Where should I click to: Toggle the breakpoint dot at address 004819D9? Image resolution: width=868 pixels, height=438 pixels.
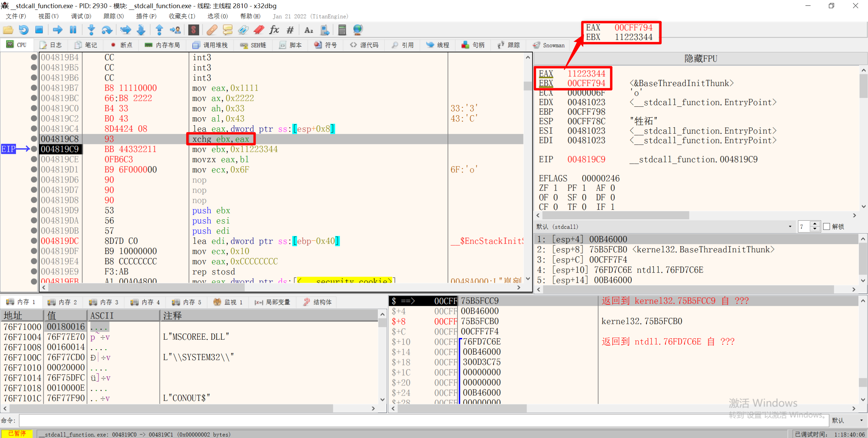click(x=34, y=210)
